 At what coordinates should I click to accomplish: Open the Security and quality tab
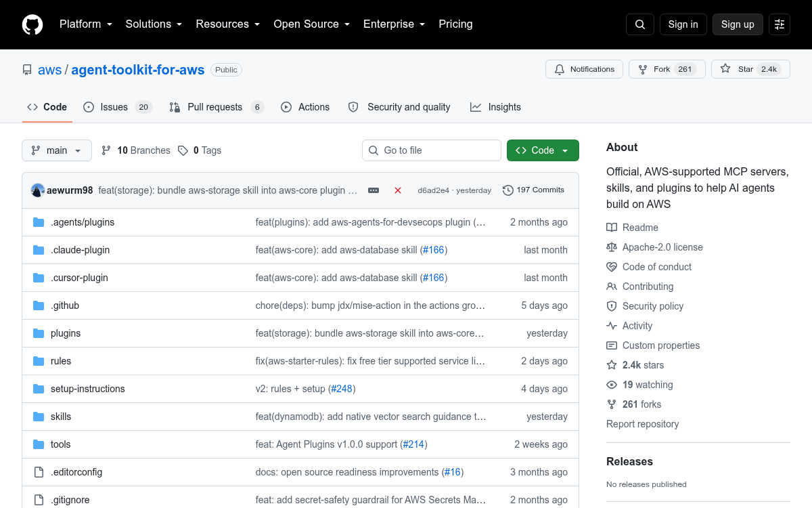[x=399, y=107]
